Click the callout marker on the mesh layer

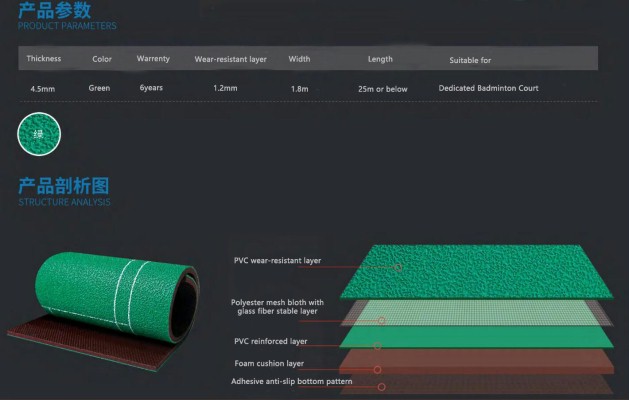tap(382, 321)
